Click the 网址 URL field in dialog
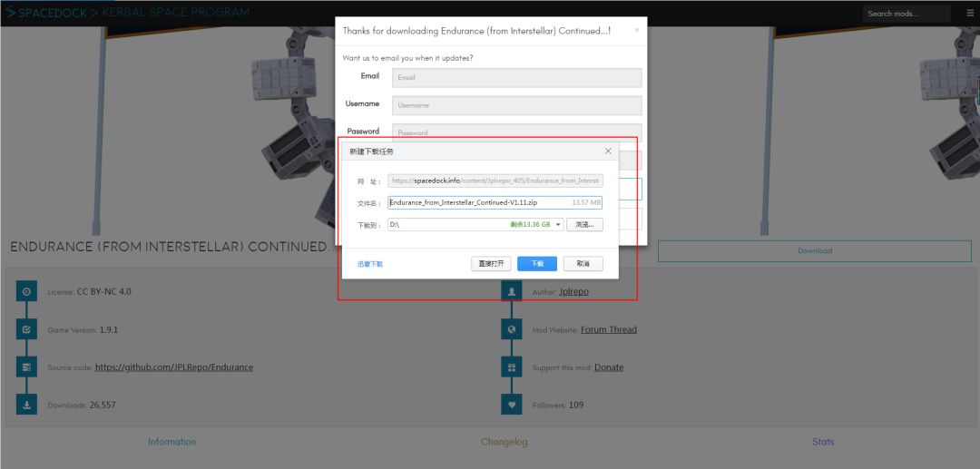 click(x=495, y=181)
